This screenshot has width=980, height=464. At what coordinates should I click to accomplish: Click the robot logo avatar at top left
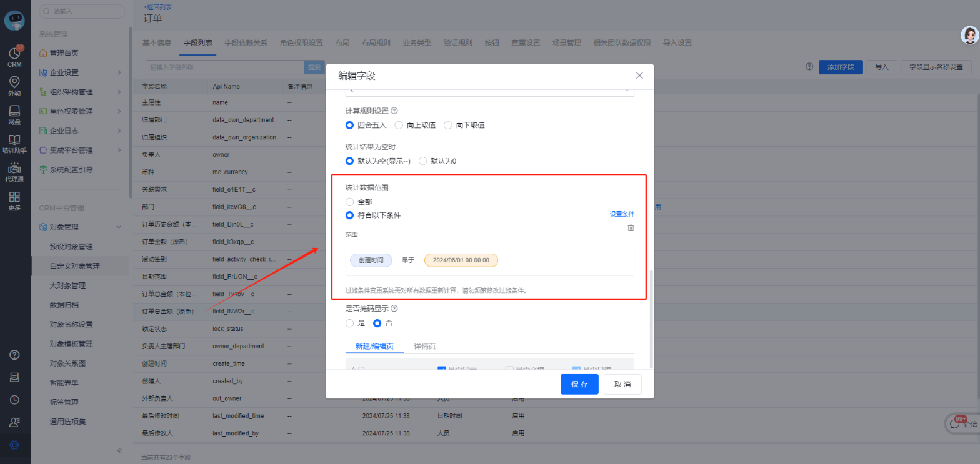pyautogui.click(x=15, y=21)
